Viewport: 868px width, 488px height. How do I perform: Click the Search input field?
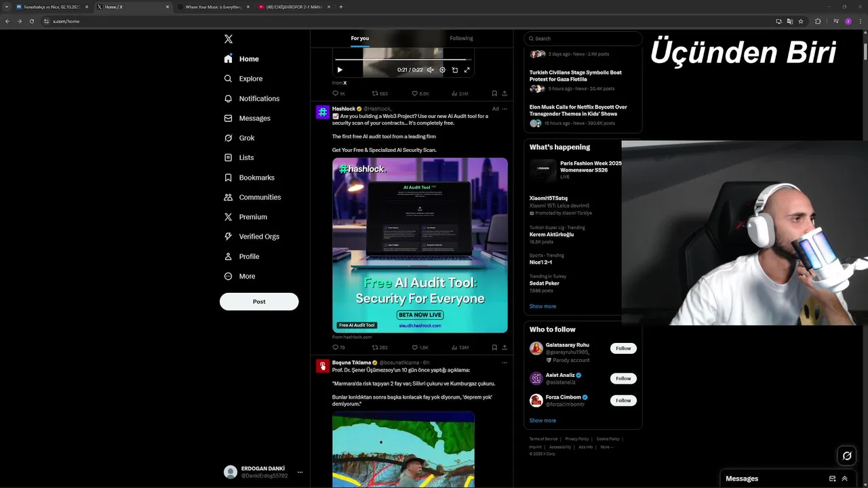[x=583, y=39]
